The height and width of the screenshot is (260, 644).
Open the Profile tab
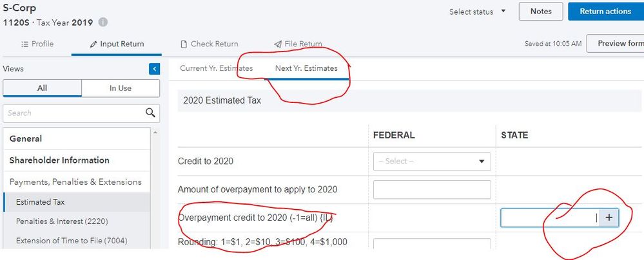tap(37, 44)
